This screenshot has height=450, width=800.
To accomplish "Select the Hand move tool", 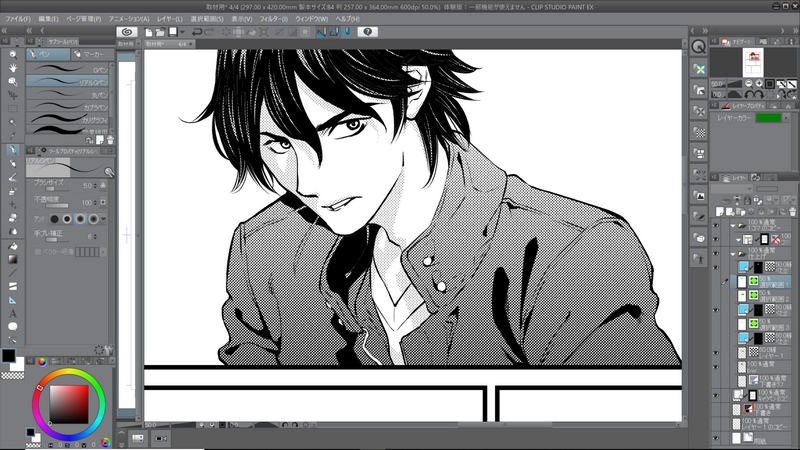I will [13, 68].
